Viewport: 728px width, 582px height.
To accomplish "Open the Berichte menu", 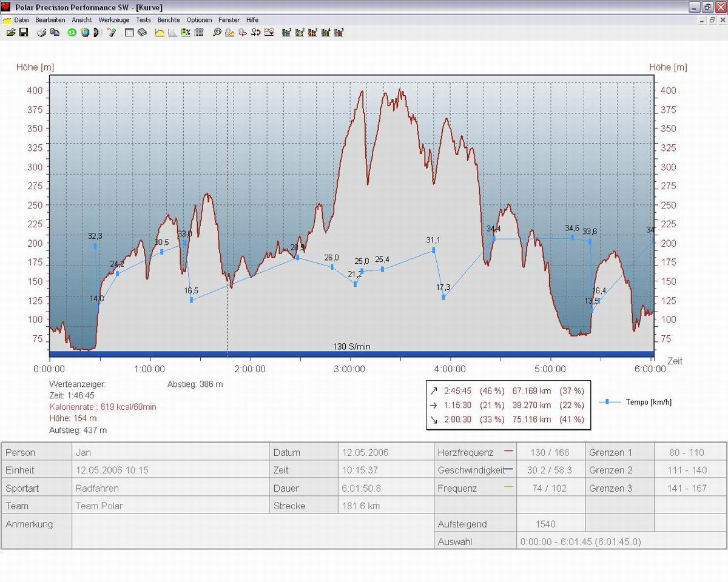I will point(169,20).
